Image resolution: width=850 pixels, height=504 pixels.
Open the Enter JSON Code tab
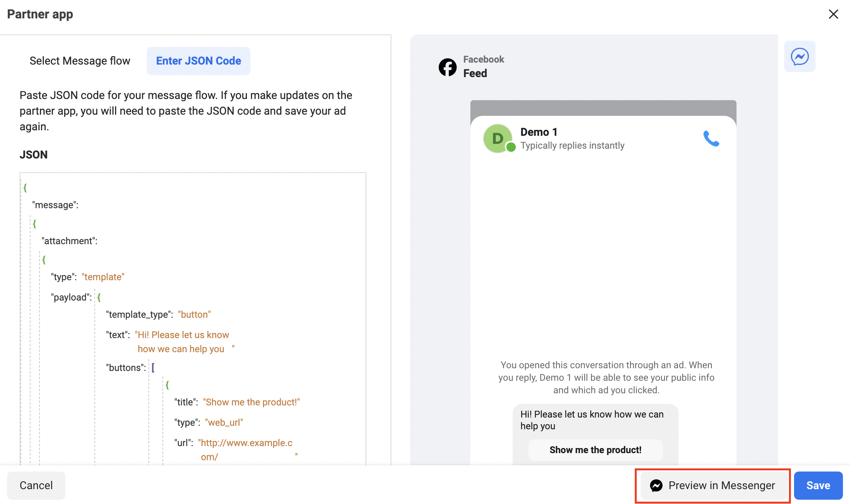click(x=198, y=61)
